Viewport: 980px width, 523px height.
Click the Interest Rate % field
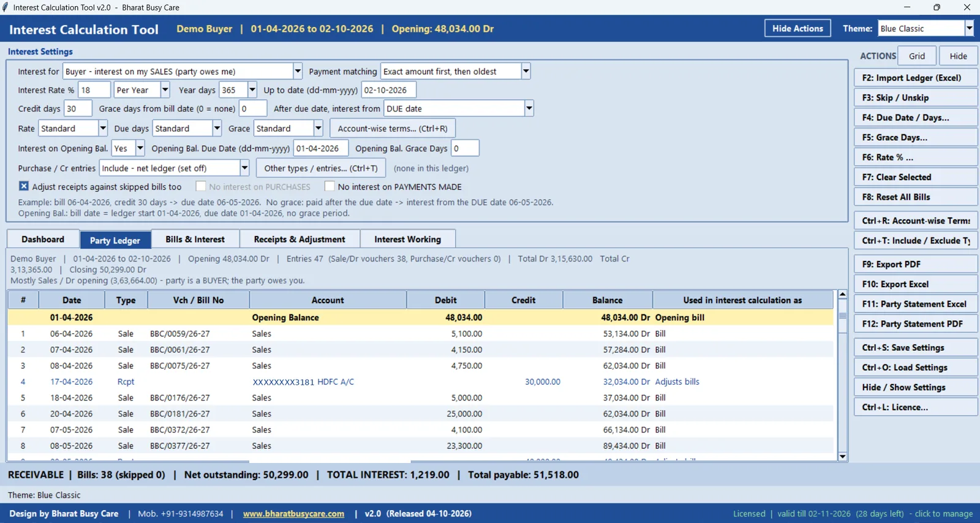click(x=94, y=90)
